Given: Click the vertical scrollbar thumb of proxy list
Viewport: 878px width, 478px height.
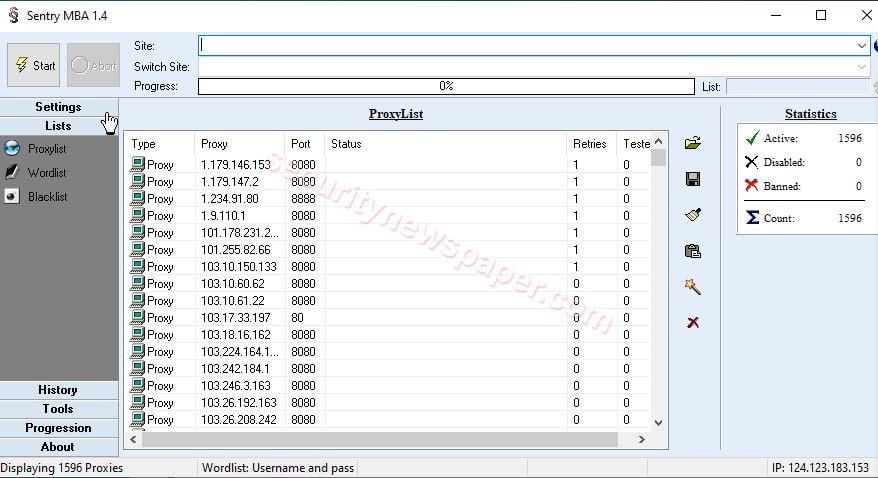Looking at the screenshot, I should (658, 158).
